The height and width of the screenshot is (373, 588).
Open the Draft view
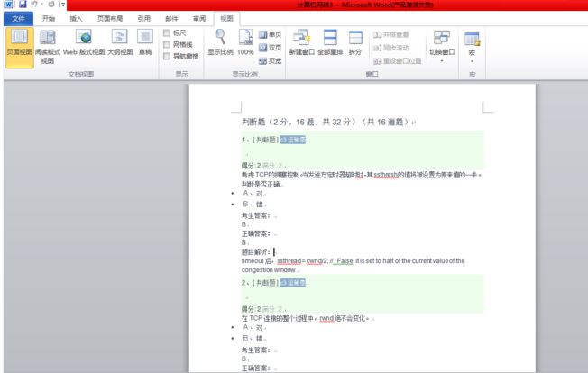click(x=145, y=42)
